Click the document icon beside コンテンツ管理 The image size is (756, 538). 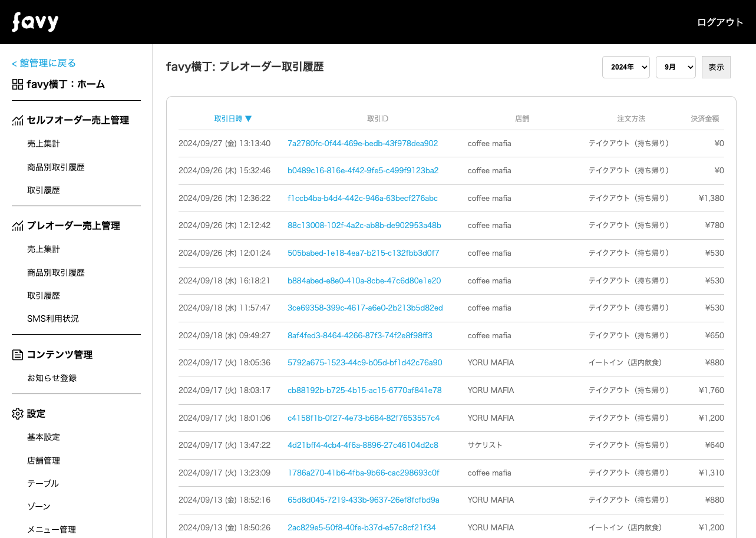[18, 355]
